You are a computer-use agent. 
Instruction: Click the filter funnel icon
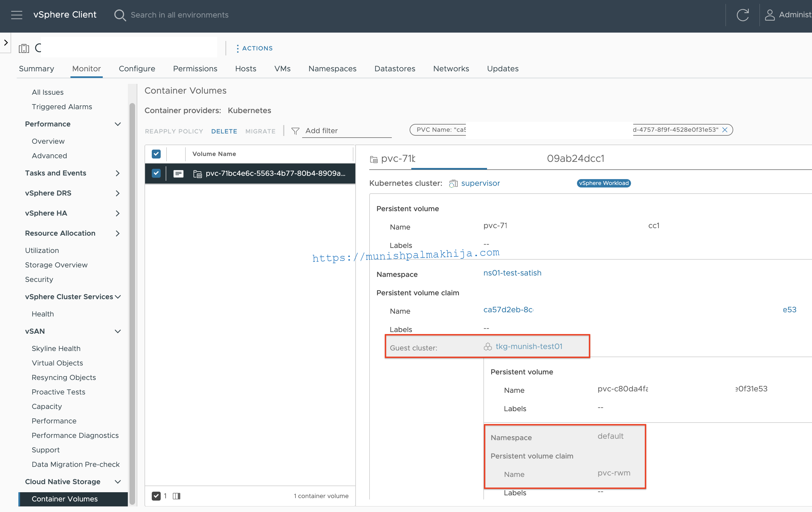[x=295, y=131]
